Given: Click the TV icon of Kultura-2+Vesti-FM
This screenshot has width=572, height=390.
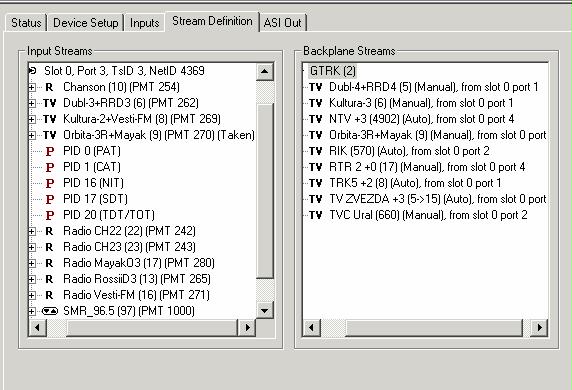Looking at the screenshot, I should pyautogui.click(x=50, y=119).
